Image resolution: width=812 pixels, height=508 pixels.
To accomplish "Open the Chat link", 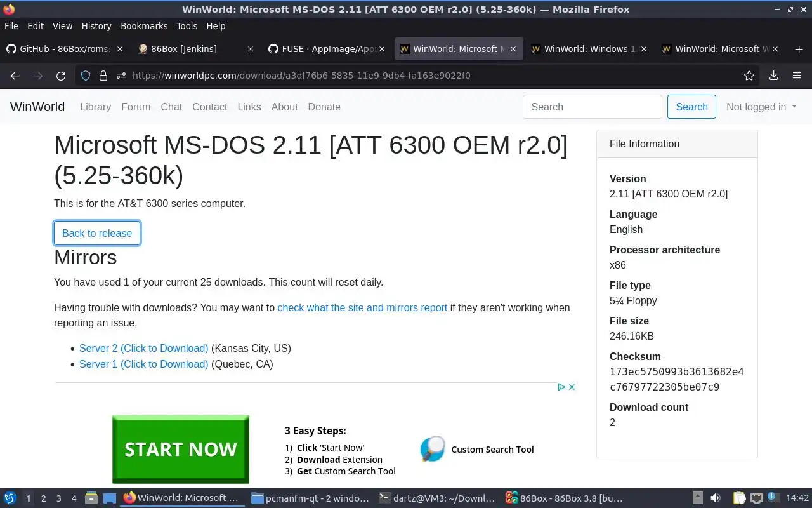I will pyautogui.click(x=171, y=107).
